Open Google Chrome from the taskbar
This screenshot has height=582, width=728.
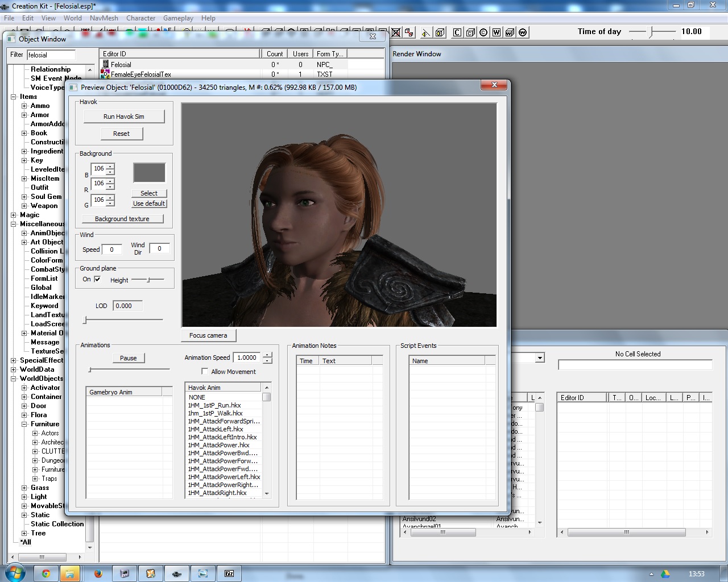(x=46, y=573)
